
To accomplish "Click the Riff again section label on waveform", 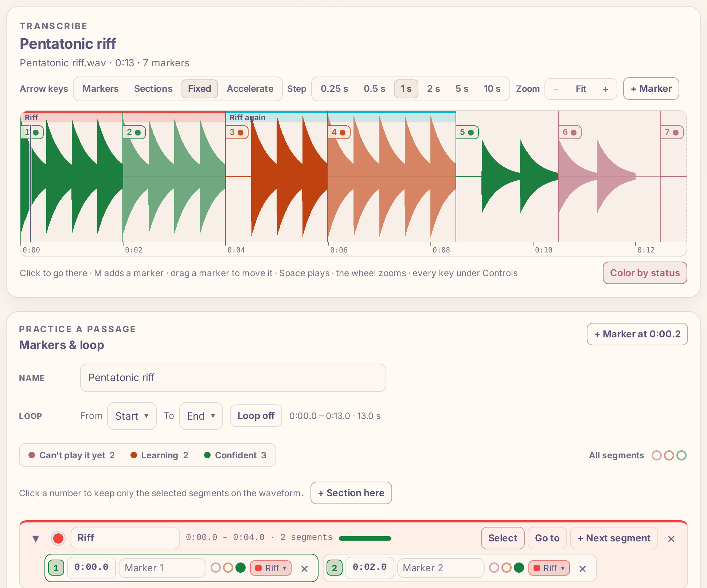I will (247, 118).
